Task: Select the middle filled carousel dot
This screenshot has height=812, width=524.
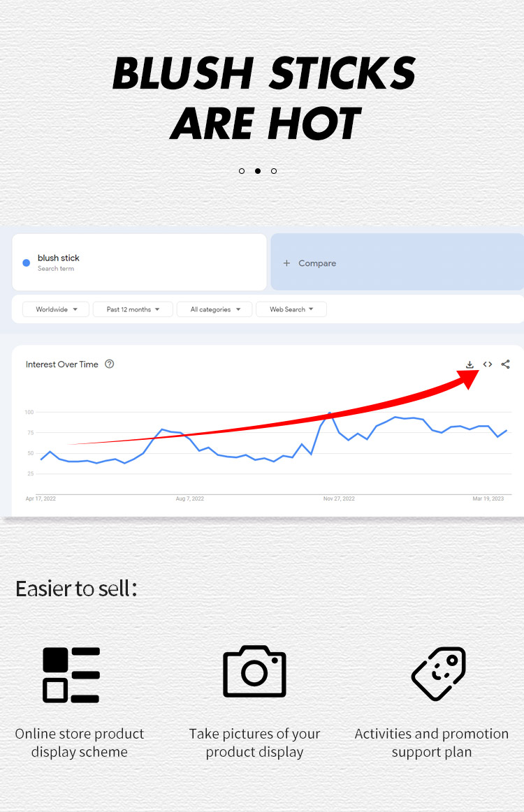Action: 258,171
